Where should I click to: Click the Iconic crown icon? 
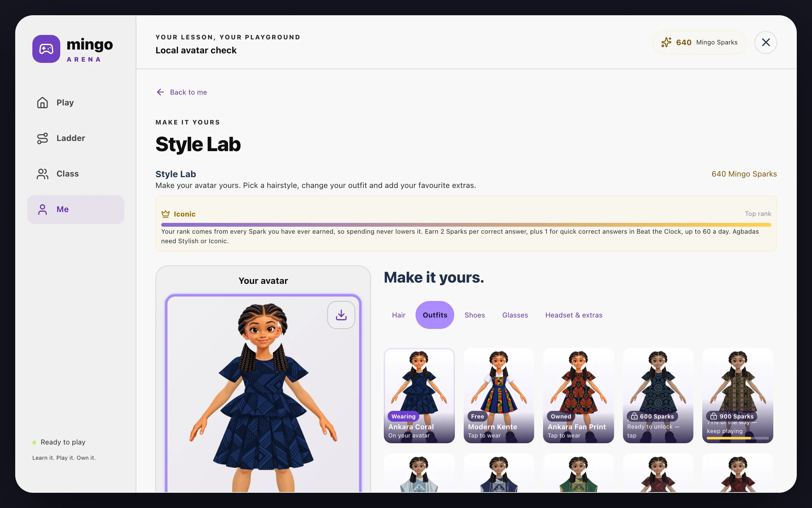[166, 214]
